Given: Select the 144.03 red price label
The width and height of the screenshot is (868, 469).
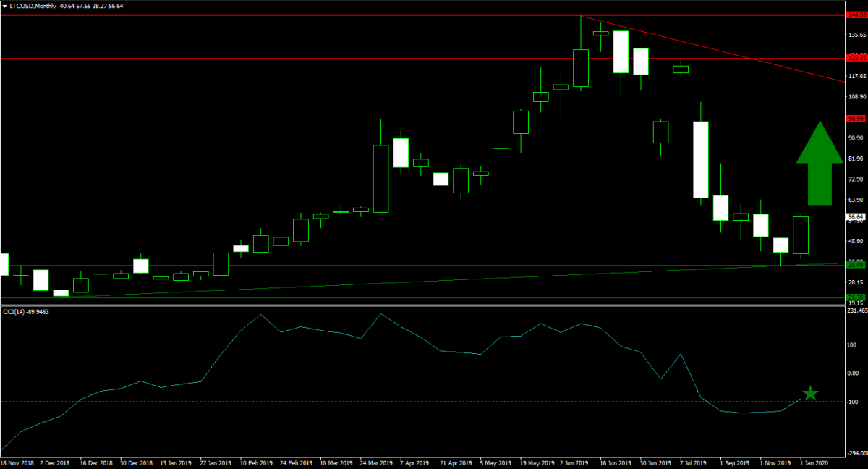Looking at the screenshot, I should pyautogui.click(x=856, y=15).
